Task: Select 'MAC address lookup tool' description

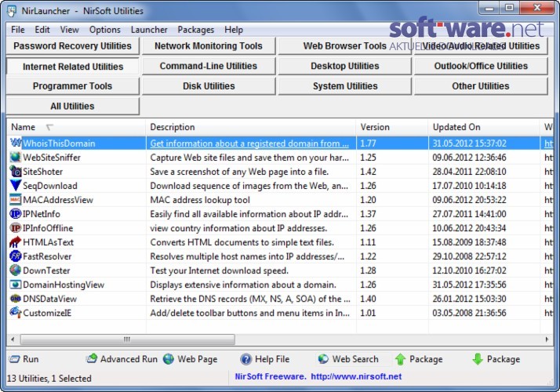Action: click(x=200, y=200)
